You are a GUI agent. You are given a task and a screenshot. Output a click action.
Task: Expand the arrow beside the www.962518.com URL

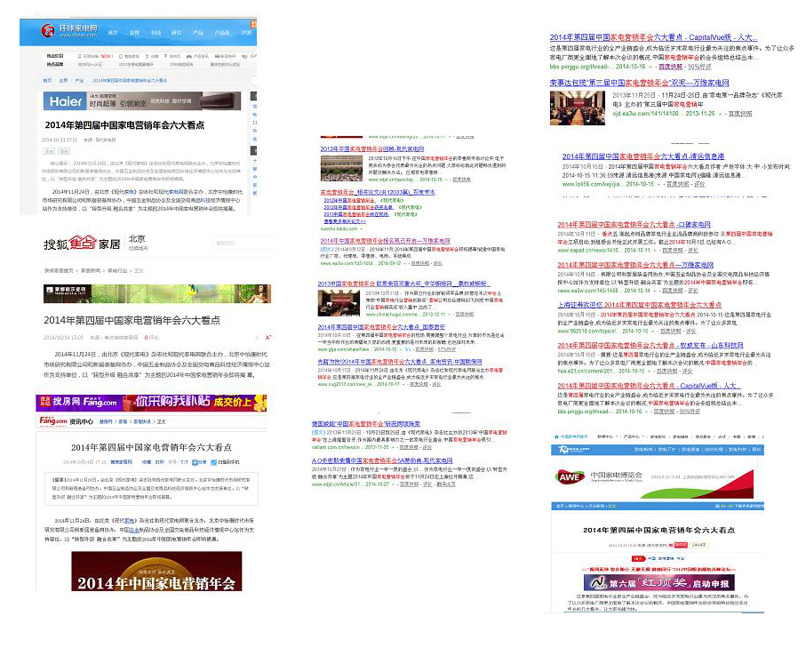pos(653,332)
